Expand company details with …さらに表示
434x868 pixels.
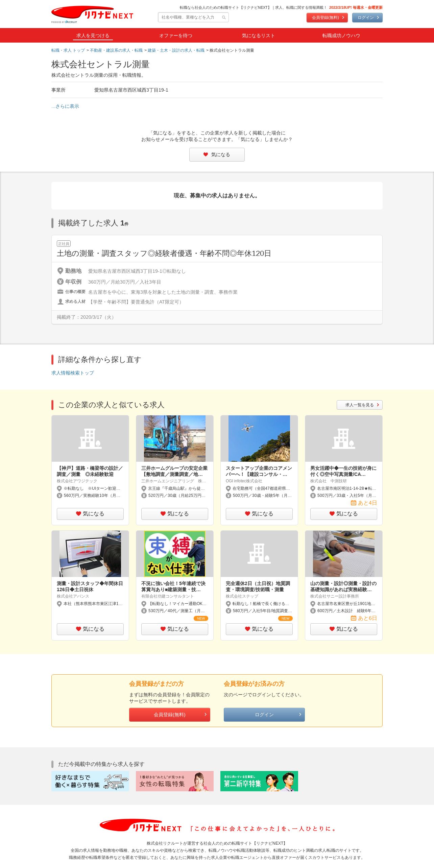point(65,106)
